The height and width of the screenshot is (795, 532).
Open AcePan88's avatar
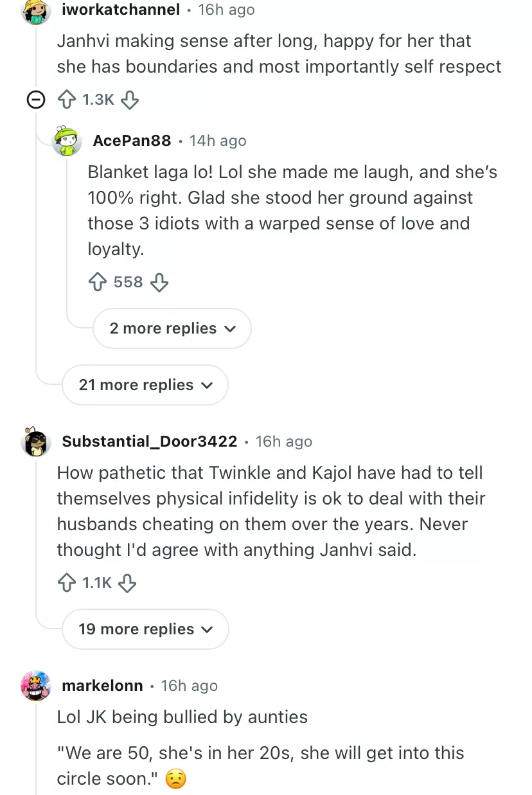point(67,141)
